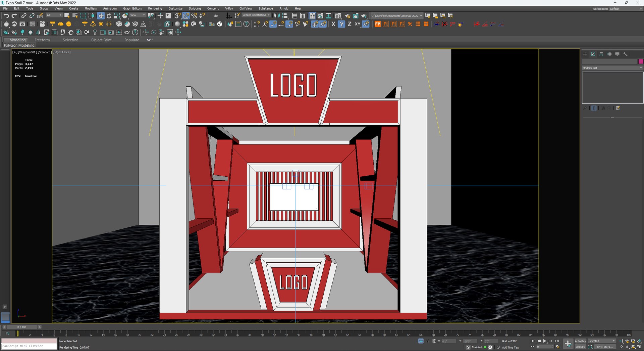Open the Rendering menu
Viewport: 644px width, 351px height.
coord(155,9)
